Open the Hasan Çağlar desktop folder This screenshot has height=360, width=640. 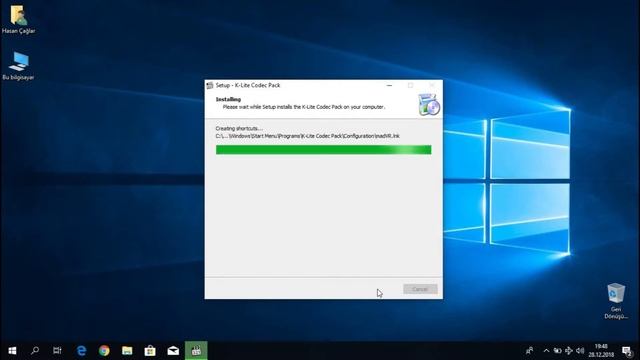click(x=18, y=19)
